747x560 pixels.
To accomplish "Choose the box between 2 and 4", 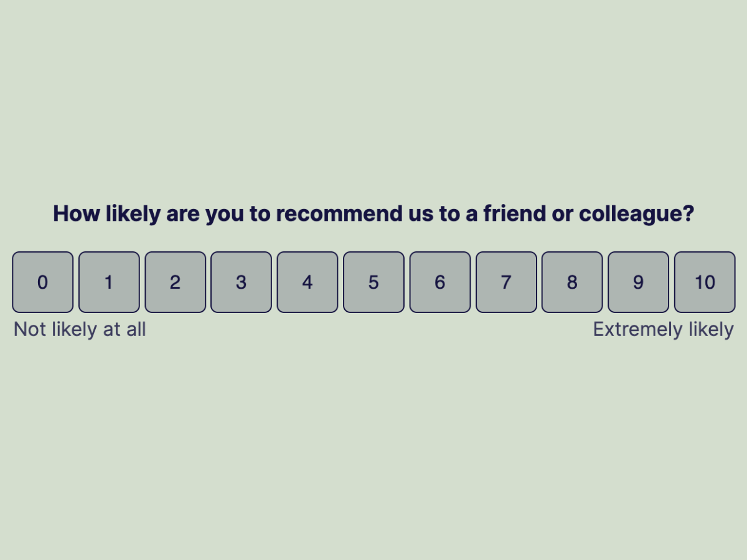I will pyautogui.click(x=241, y=282).
